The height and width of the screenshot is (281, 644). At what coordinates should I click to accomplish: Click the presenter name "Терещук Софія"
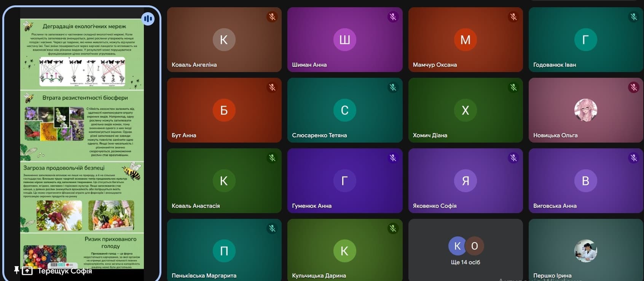pos(65,271)
